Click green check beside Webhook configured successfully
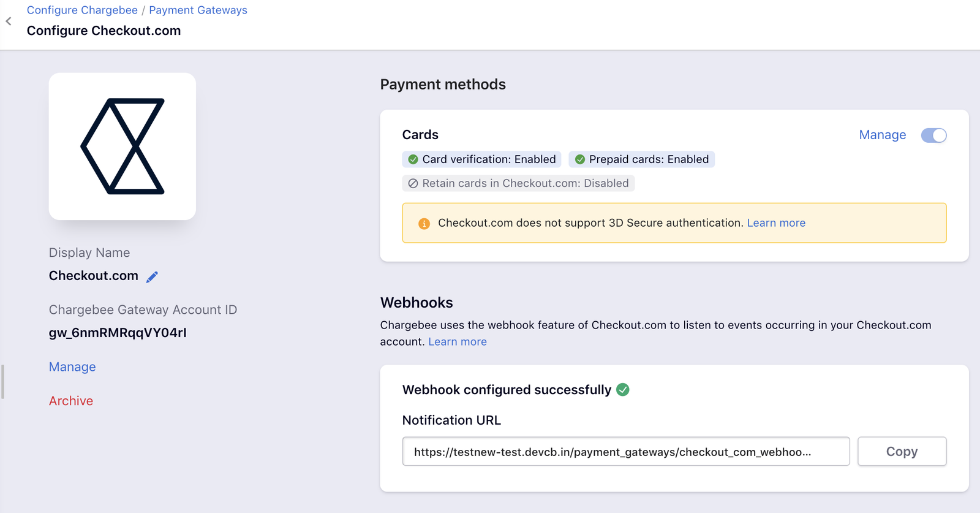Viewport: 980px width, 513px height. (623, 390)
